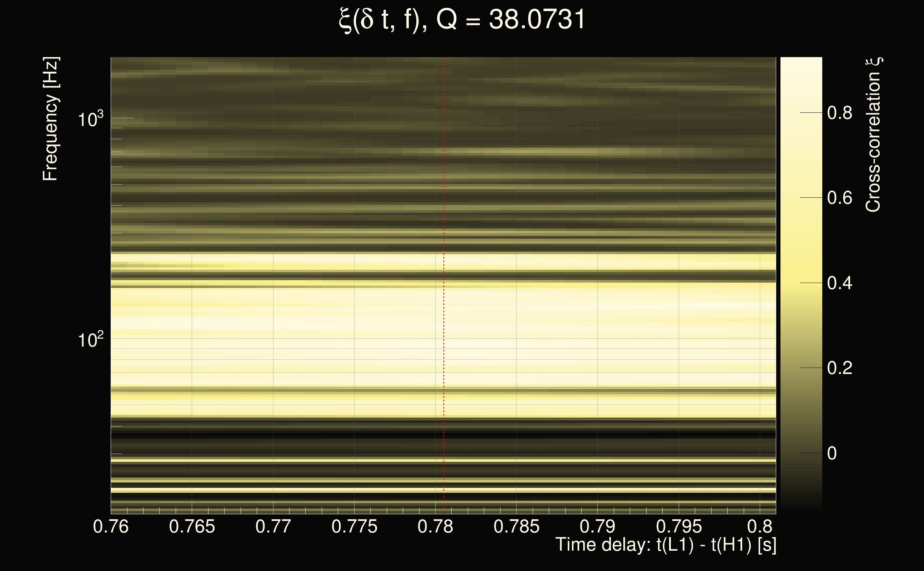
Task: Click the 10² frequency tick label
Action: (x=90, y=340)
